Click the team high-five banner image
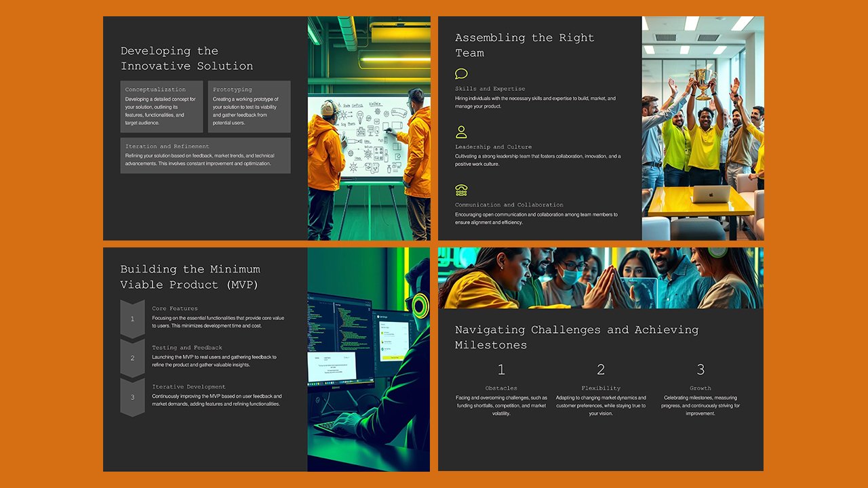 point(601,278)
